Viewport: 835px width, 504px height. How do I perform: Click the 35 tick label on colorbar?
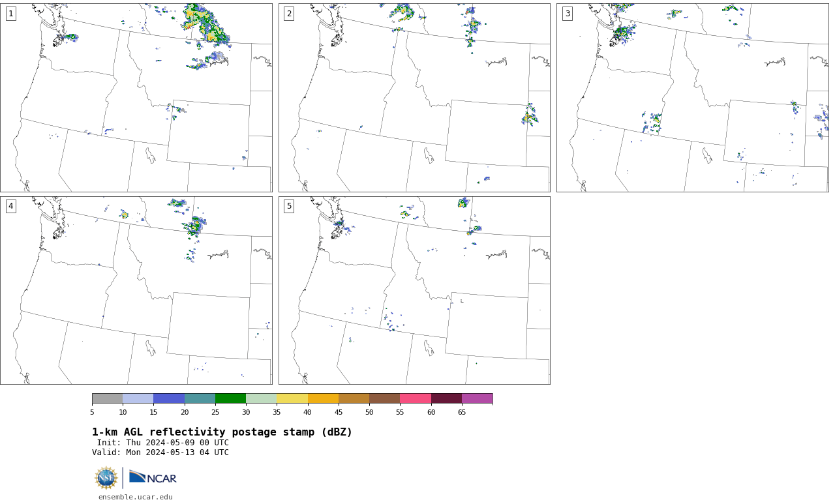click(x=277, y=412)
